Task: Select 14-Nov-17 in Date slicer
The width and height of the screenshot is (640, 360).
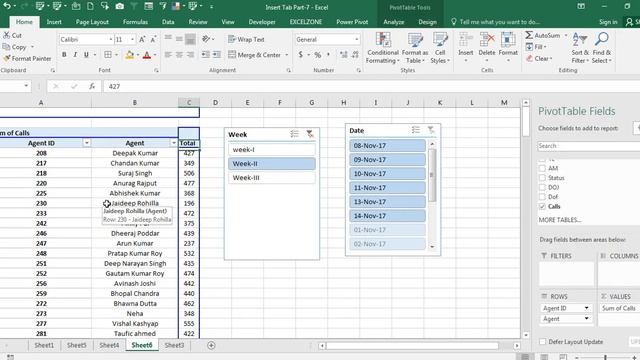Action: point(387,216)
